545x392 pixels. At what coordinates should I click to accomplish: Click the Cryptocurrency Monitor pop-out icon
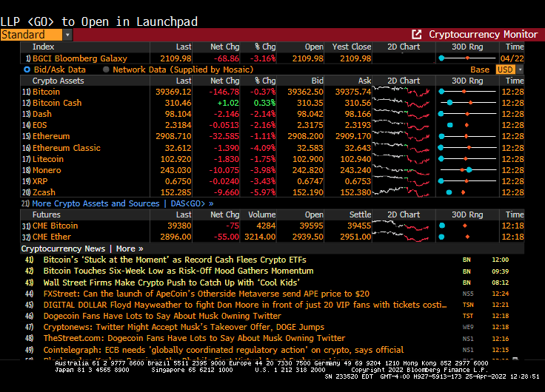(417, 35)
